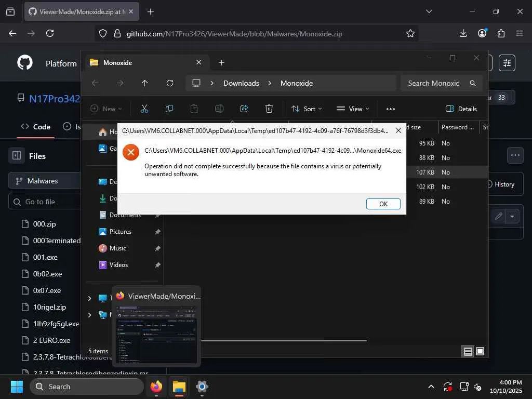The width and height of the screenshot is (532, 399).
Task: Go up one folder level with the arrow
Action: [x=145, y=83]
